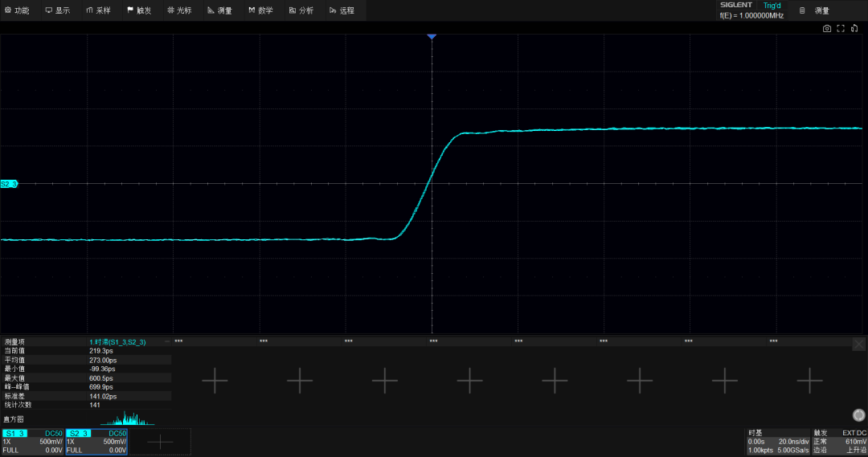The width and height of the screenshot is (868, 457).
Task: Open the 测量 side panel button at top right
Action: pyautogui.click(x=821, y=10)
